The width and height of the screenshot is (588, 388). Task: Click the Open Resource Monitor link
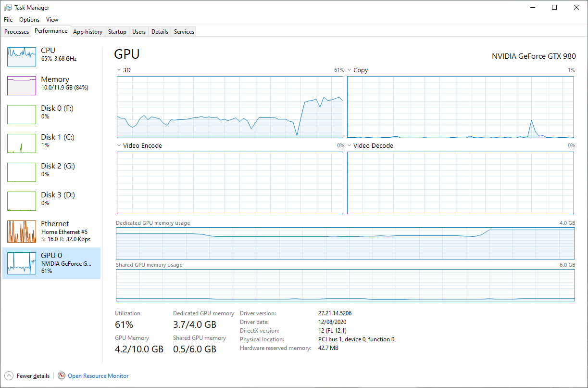click(98, 376)
